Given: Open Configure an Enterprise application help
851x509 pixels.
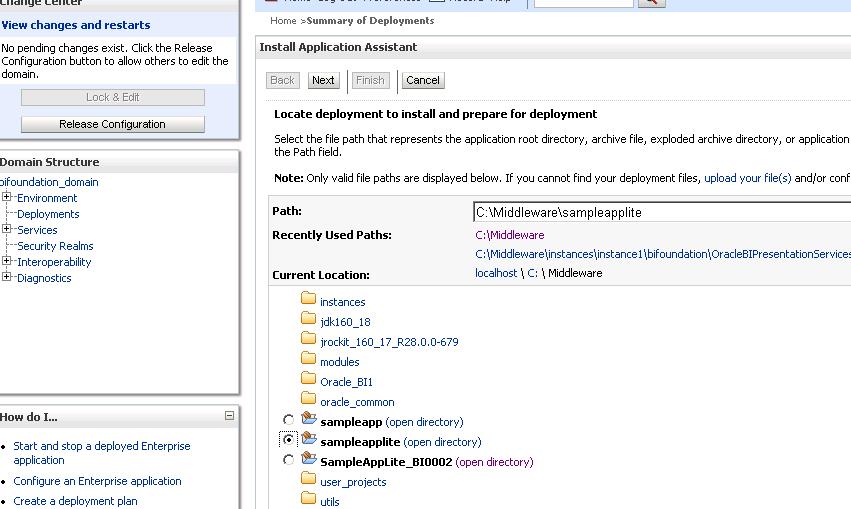Looking at the screenshot, I should pos(97,481).
